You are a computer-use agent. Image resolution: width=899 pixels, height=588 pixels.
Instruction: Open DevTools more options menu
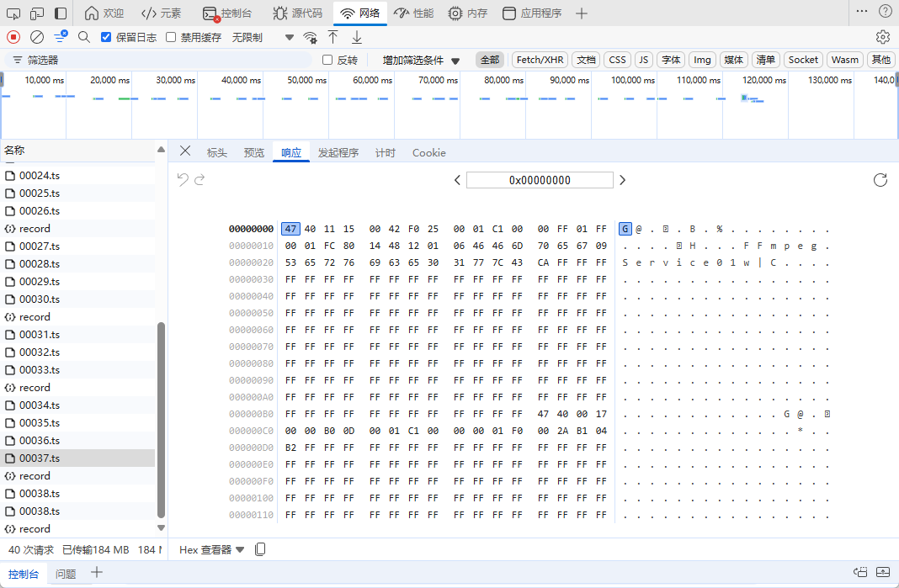862,11
